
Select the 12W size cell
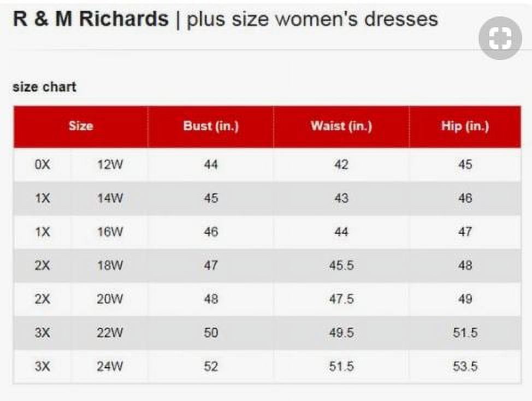click(110, 164)
